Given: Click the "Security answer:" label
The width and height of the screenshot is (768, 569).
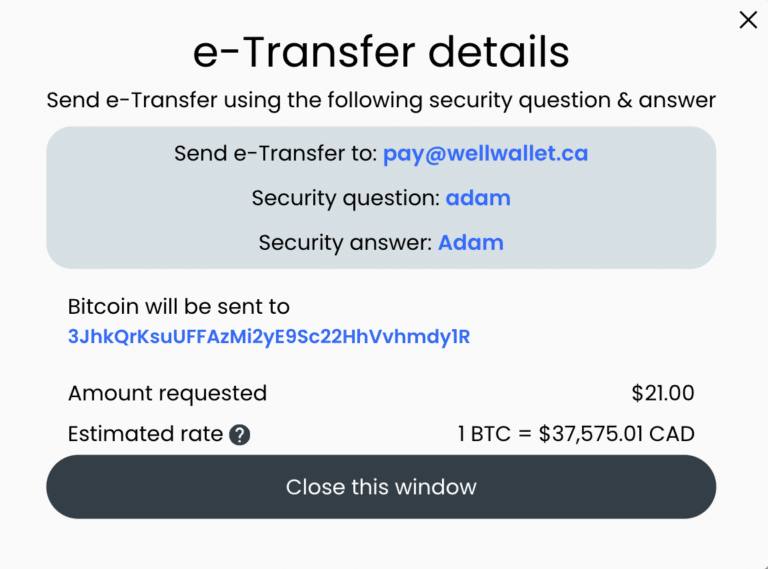Looking at the screenshot, I should 345,242.
